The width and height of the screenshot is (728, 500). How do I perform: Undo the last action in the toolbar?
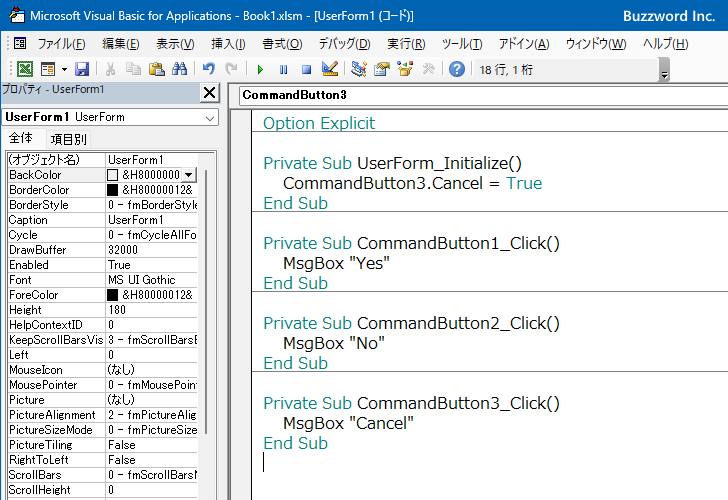point(208,69)
